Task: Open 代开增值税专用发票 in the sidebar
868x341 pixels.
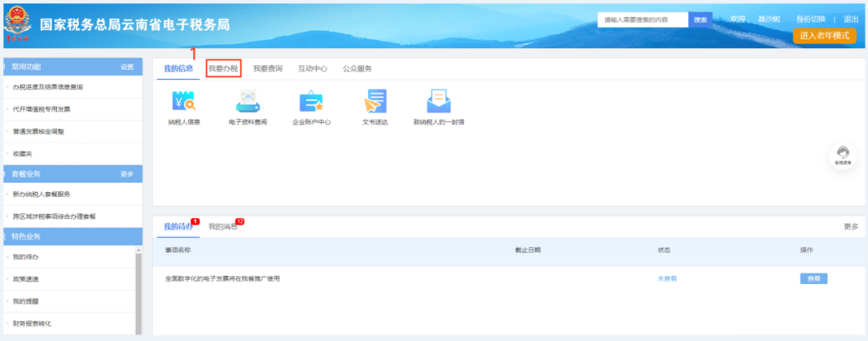Action: coord(42,109)
